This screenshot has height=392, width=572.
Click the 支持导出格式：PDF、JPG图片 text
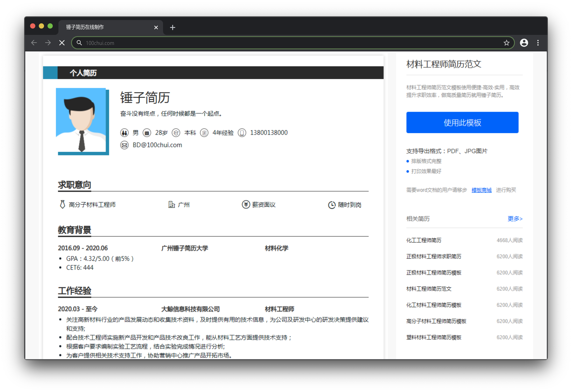(x=446, y=151)
